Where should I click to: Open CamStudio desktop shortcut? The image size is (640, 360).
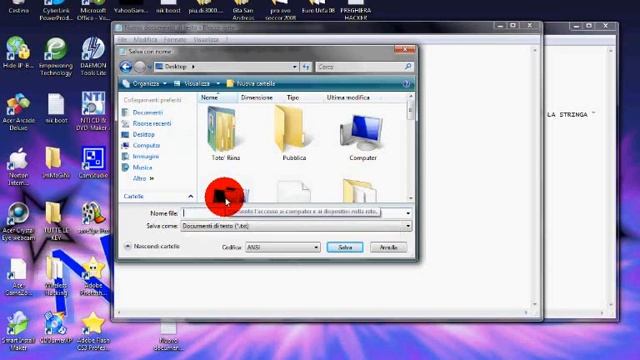click(x=93, y=162)
